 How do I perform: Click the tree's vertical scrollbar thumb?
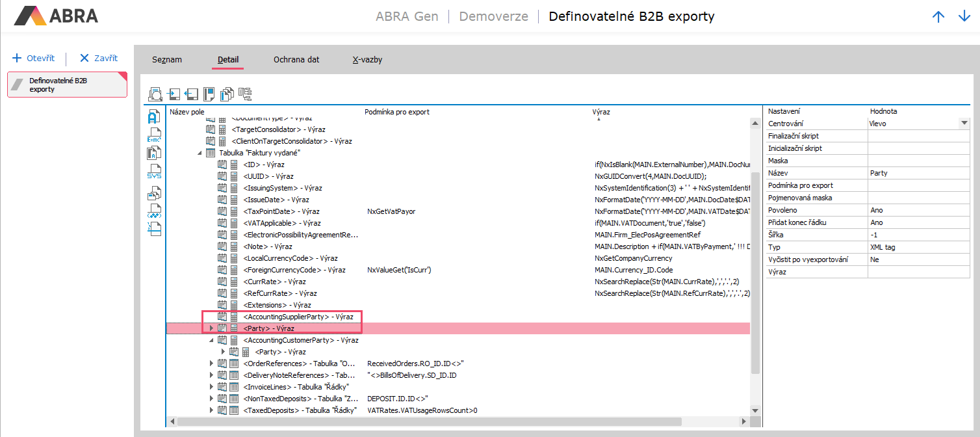tap(754, 273)
